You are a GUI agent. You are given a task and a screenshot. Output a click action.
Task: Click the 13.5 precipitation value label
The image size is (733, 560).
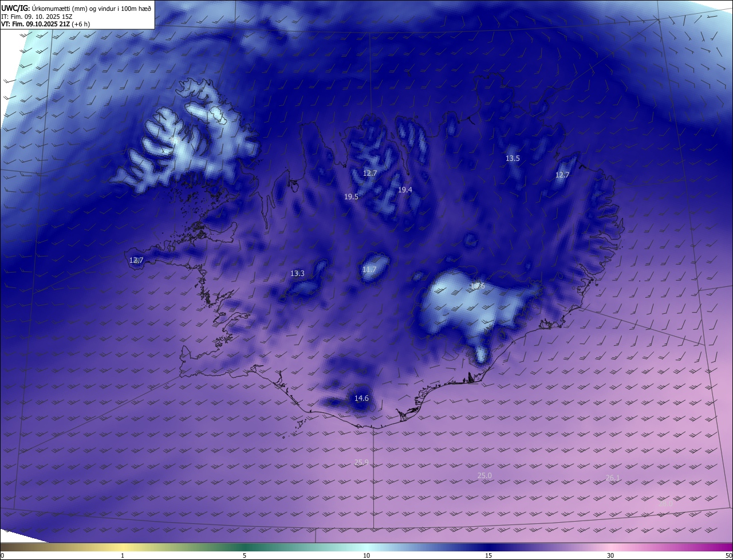point(513,159)
